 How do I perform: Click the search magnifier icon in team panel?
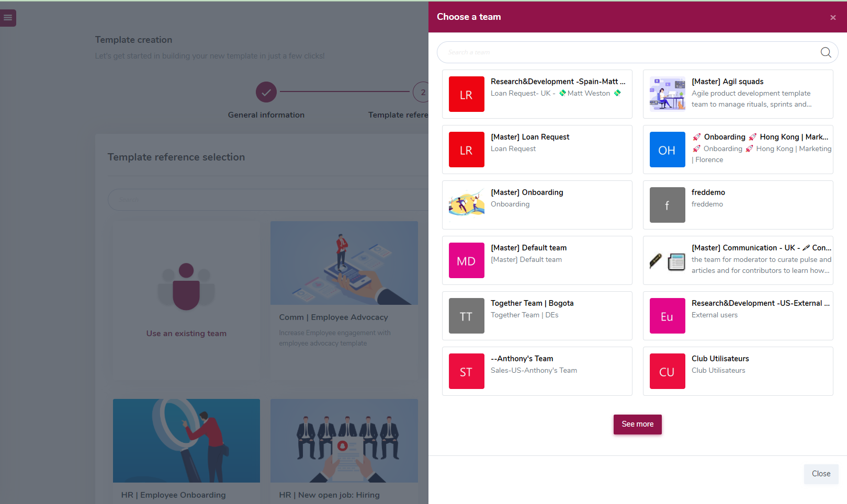pos(826,52)
